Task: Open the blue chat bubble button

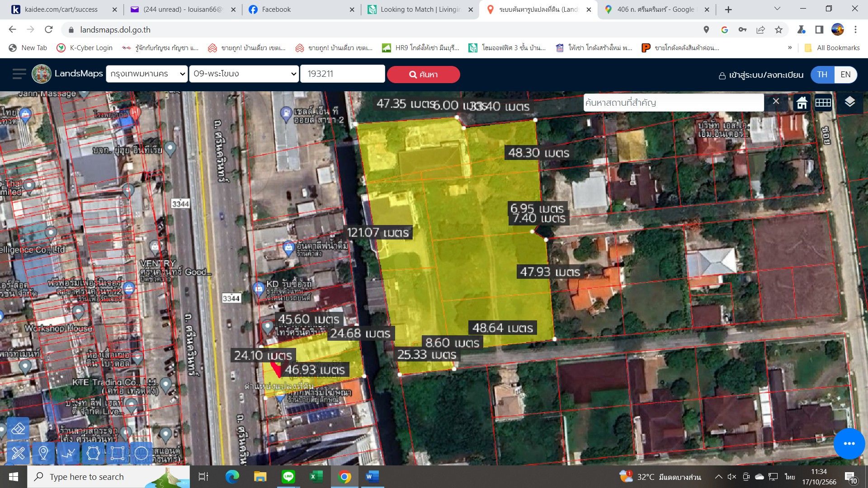Action: pyautogui.click(x=849, y=443)
